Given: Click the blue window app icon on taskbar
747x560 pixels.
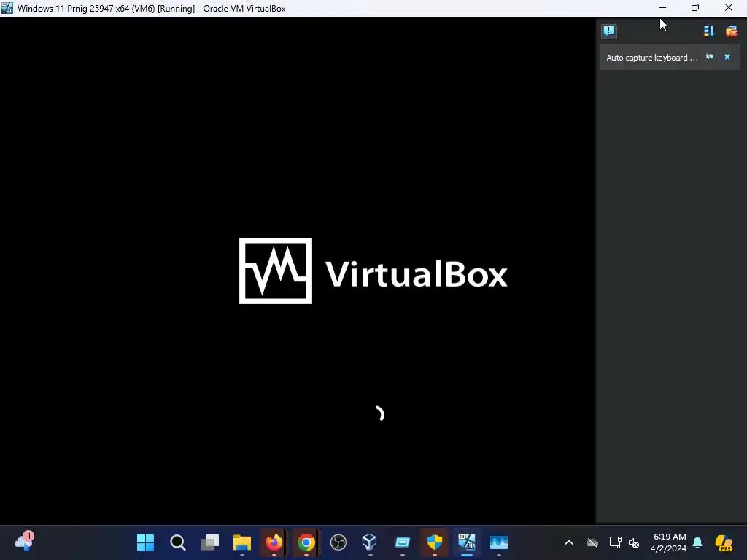Looking at the screenshot, I should 403,542.
